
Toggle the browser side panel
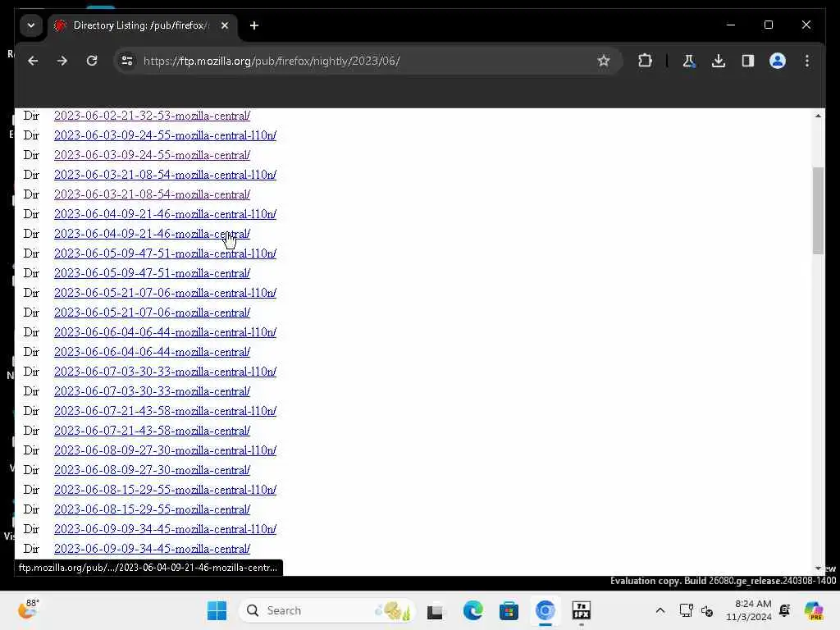[748, 61]
